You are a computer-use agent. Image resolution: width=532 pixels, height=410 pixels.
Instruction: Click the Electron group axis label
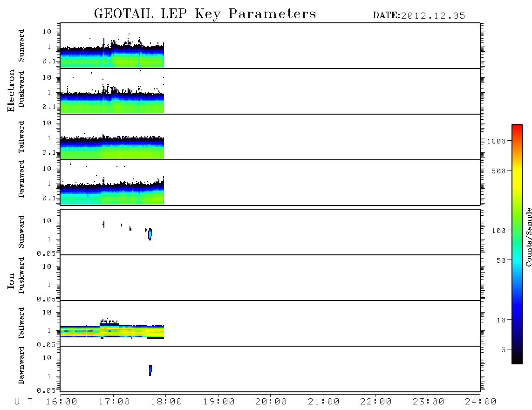coord(11,91)
